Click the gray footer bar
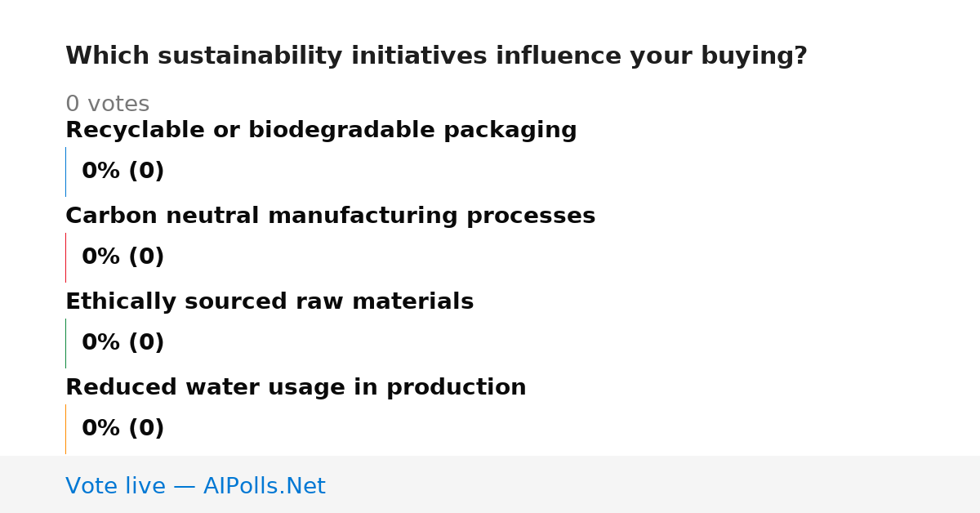The image size is (980, 513). pos(490,484)
